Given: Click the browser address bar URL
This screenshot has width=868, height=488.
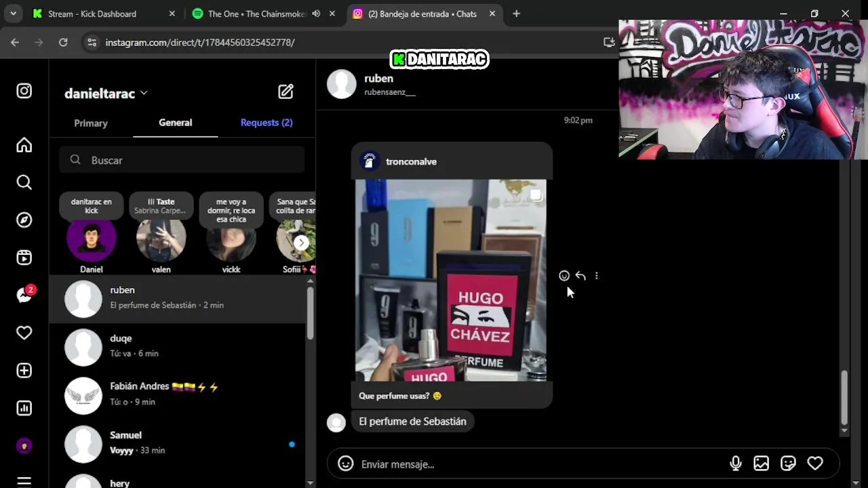Looking at the screenshot, I should pos(200,42).
